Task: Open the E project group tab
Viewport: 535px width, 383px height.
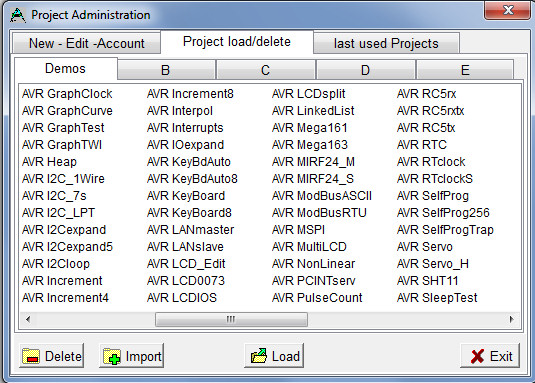Action: [x=465, y=70]
